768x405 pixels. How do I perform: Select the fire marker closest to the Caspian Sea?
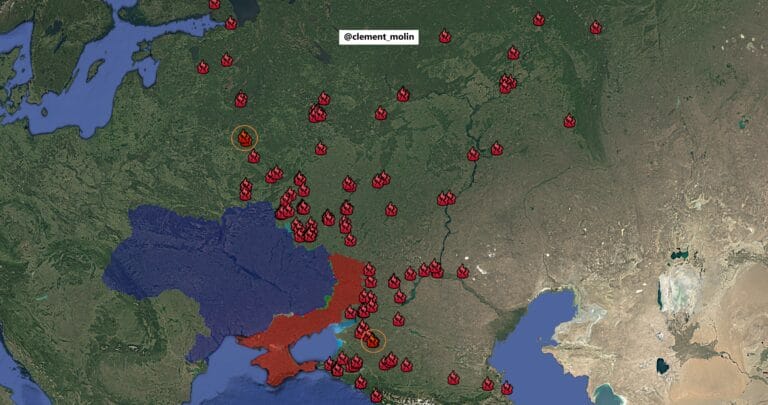pyautogui.click(x=506, y=388)
